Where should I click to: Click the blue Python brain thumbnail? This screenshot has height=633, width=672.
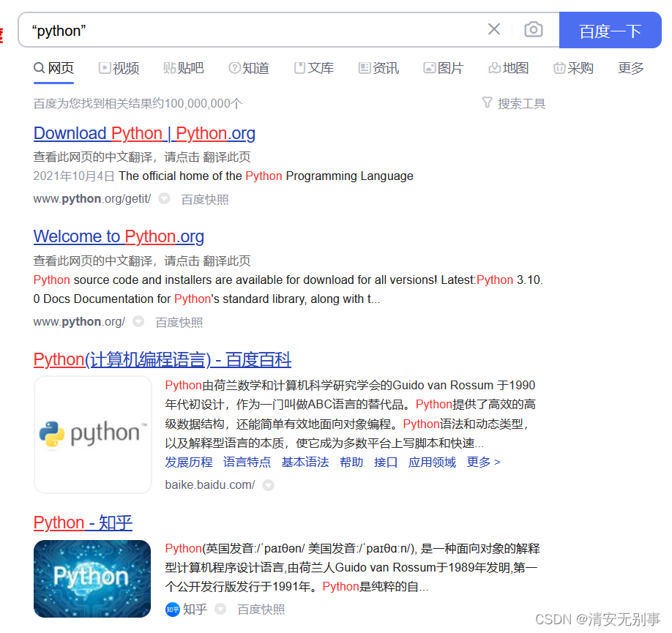[x=92, y=579]
